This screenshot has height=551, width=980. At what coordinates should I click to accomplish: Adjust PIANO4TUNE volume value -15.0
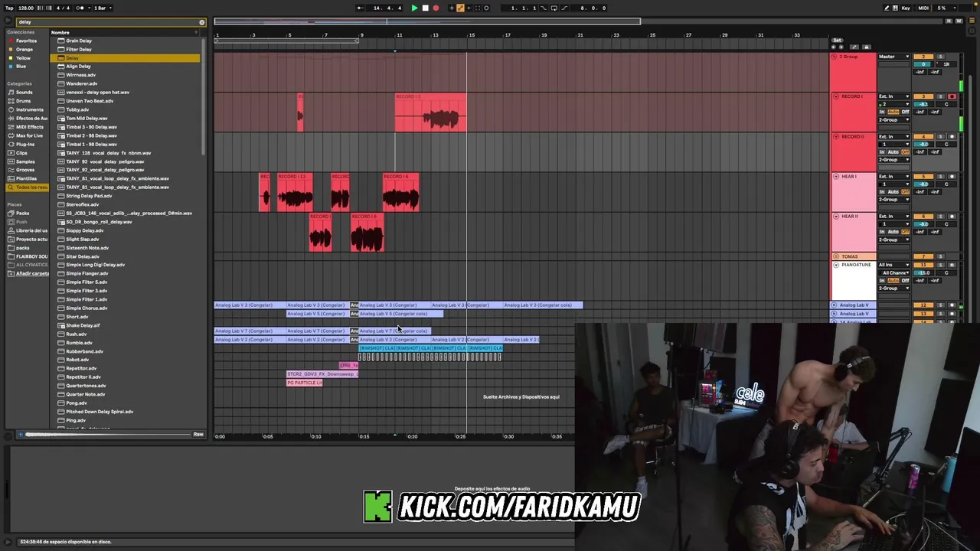[923, 272]
